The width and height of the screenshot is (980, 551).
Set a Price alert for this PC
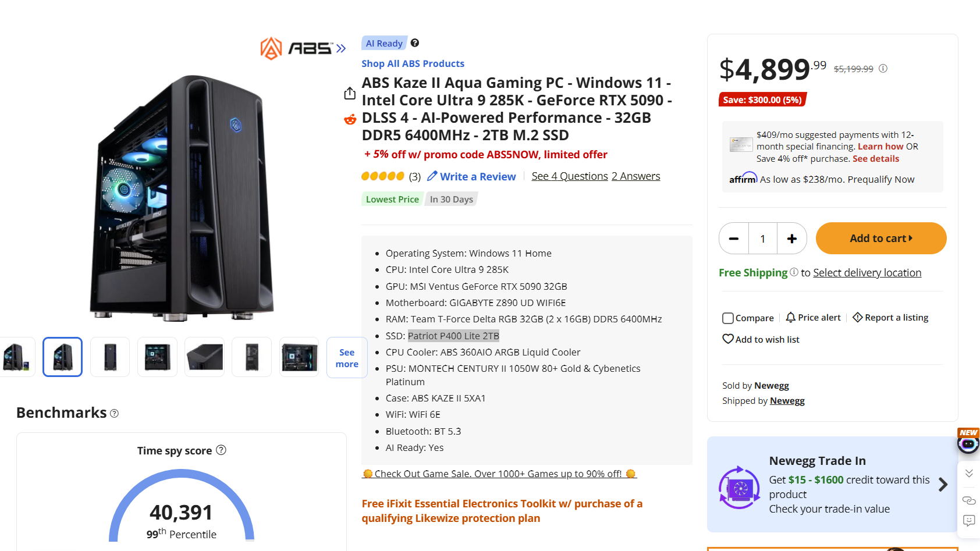(x=813, y=317)
